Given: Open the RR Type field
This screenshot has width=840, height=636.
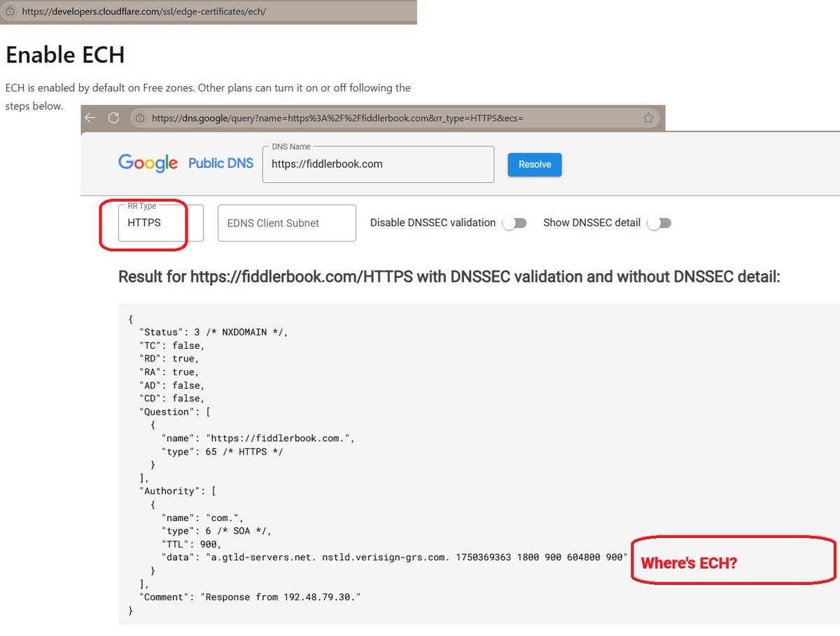Looking at the screenshot, I should (x=161, y=223).
